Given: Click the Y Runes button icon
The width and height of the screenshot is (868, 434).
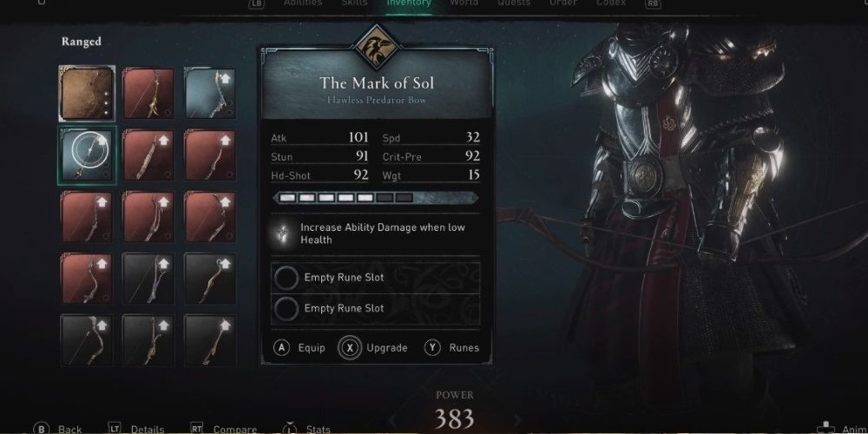Looking at the screenshot, I should coord(433,348).
